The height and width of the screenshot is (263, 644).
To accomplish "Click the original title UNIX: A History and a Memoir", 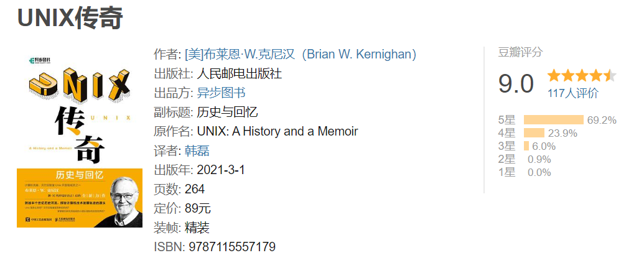I will (278, 131).
